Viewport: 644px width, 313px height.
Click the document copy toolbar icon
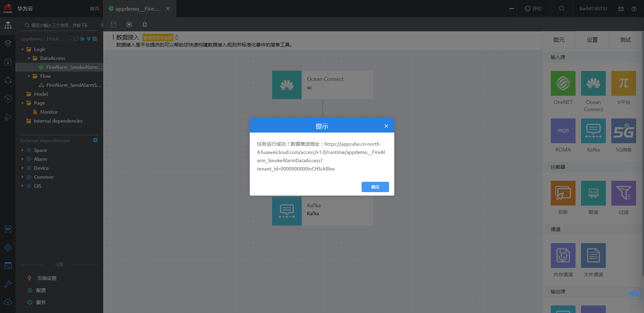pyautogui.click(x=145, y=24)
